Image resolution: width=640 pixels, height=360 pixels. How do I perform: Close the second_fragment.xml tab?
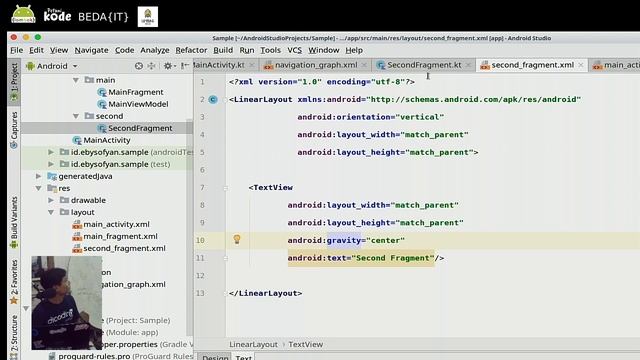(580, 65)
